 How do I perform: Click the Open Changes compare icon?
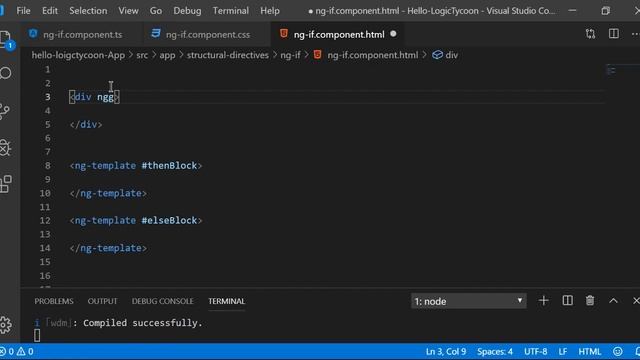point(590,34)
